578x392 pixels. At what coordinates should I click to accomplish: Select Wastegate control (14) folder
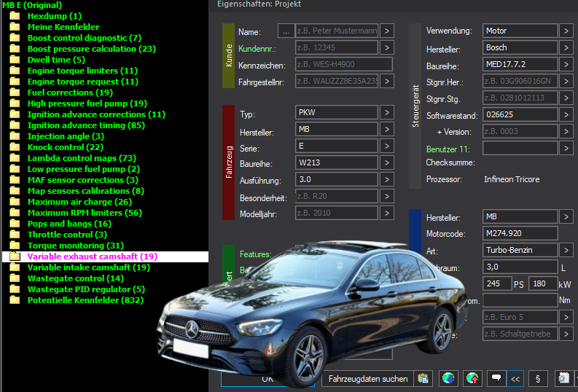click(x=76, y=278)
